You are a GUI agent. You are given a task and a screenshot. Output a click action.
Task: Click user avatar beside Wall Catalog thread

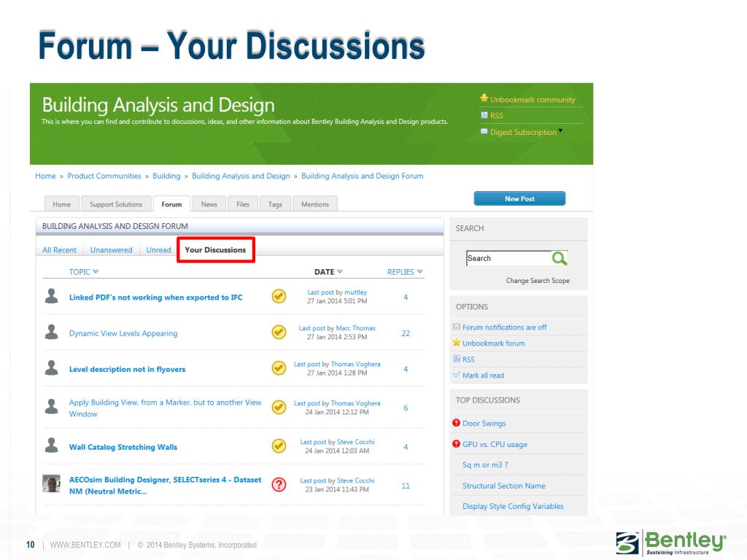point(52,445)
